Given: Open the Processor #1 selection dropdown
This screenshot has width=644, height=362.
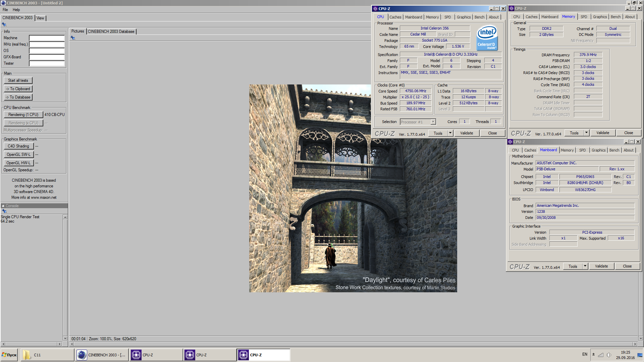Looking at the screenshot, I should click(x=433, y=122).
